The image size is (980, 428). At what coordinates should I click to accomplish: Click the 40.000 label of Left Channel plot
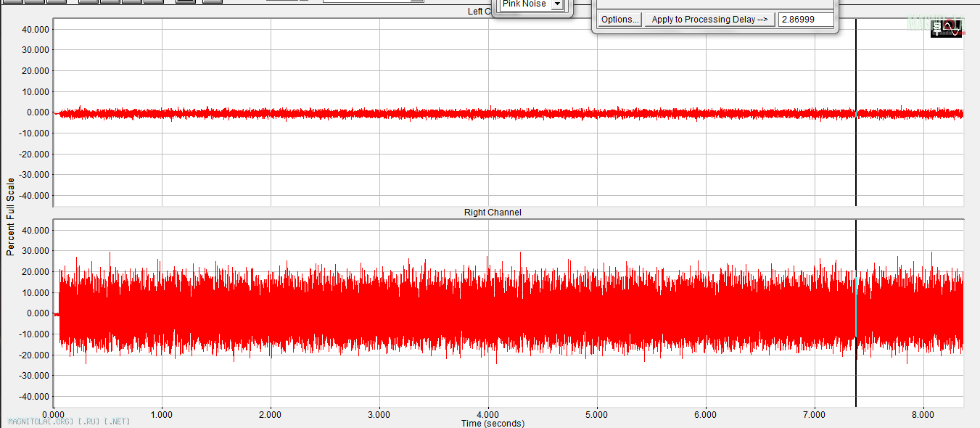coord(36,30)
